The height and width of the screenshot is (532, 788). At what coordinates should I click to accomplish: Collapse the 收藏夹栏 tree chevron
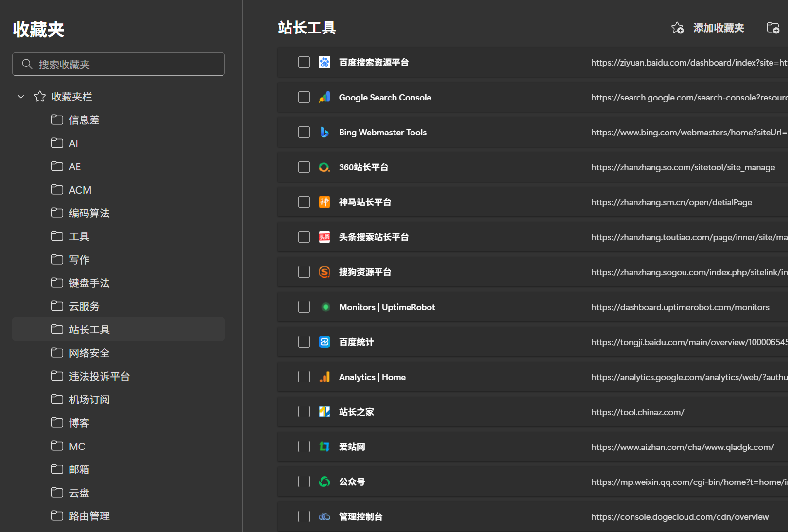(x=21, y=97)
